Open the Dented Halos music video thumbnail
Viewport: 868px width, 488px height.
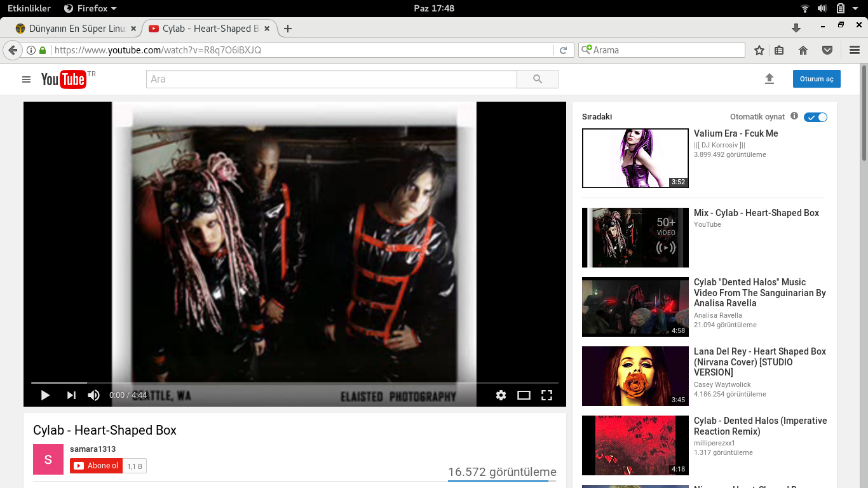(x=635, y=307)
